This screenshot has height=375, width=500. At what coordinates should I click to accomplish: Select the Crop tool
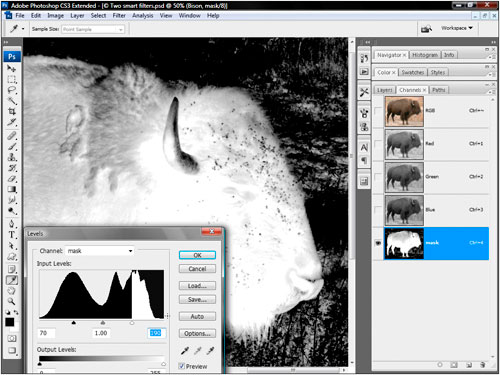point(12,111)
